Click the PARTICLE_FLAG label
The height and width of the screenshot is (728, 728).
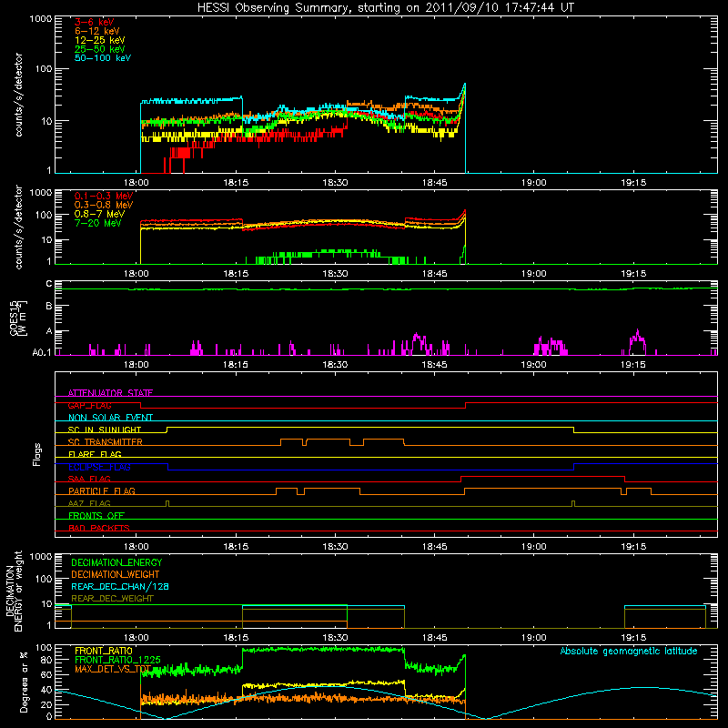pos(102,491)
